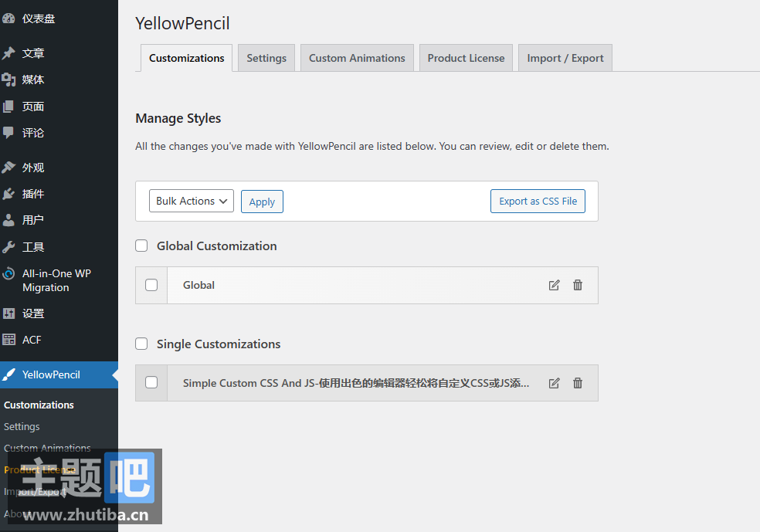Open Simple Custom CSS And JS row title
The height and width of the screenshot is (532, 760).
tap(356, 383)
